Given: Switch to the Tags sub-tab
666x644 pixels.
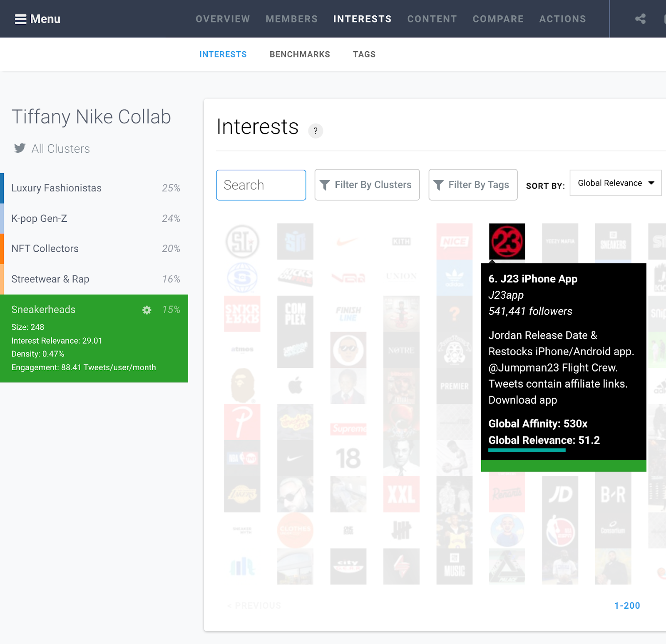Looking at the screenshot, I should tap(364, 54).
